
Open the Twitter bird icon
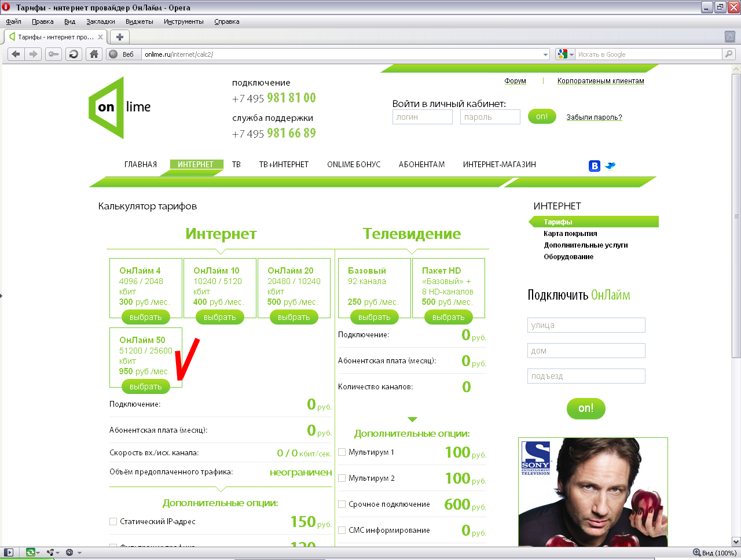click(x=610, y=166)
